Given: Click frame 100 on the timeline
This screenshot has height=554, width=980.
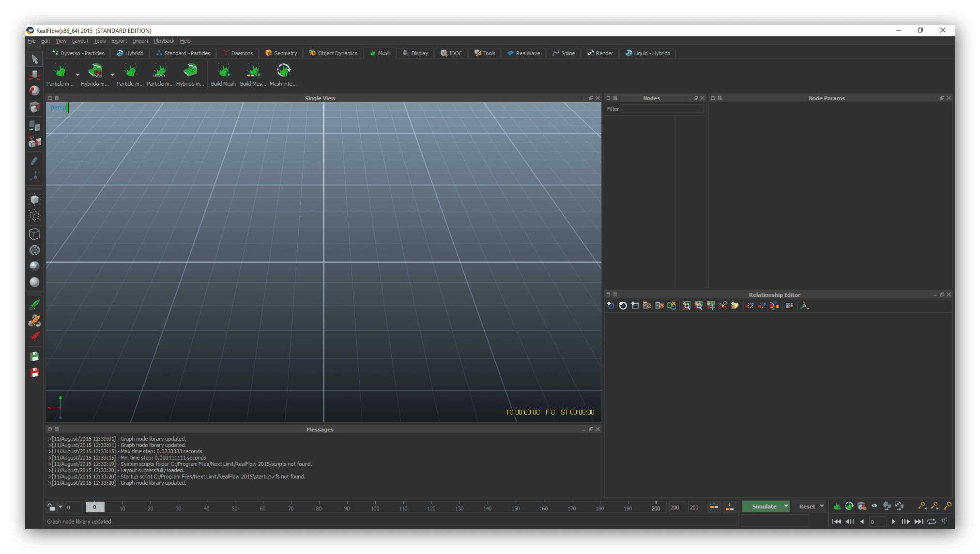Looking at the screenshot, I should point(375,508).
